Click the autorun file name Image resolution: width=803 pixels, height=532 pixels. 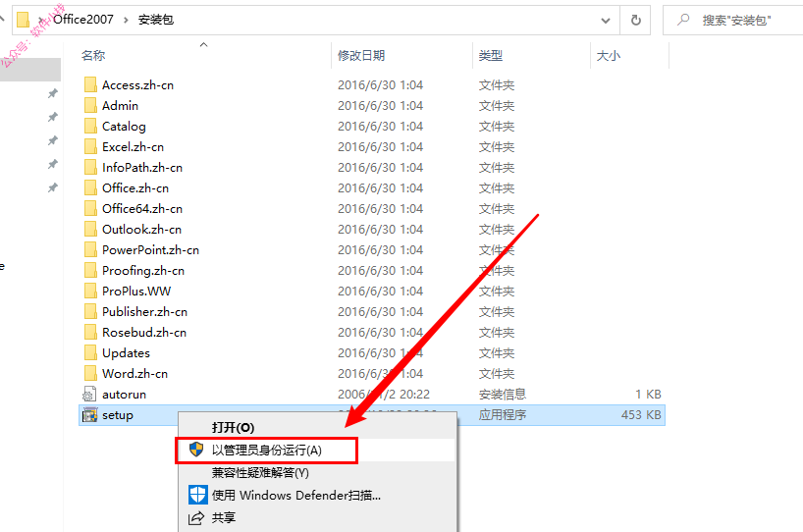point(125,395)
